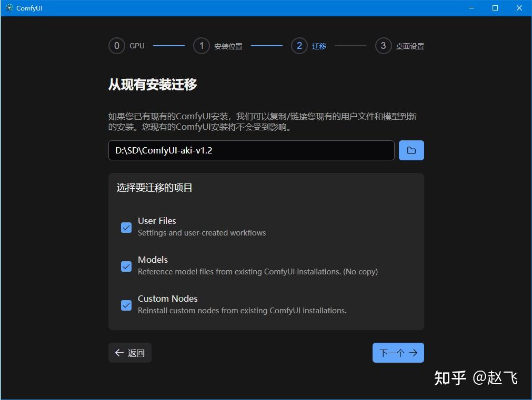Jump to step 3 桌面设置
The image size is (532, 400).
pyautogui.click(x=400, y=46)
